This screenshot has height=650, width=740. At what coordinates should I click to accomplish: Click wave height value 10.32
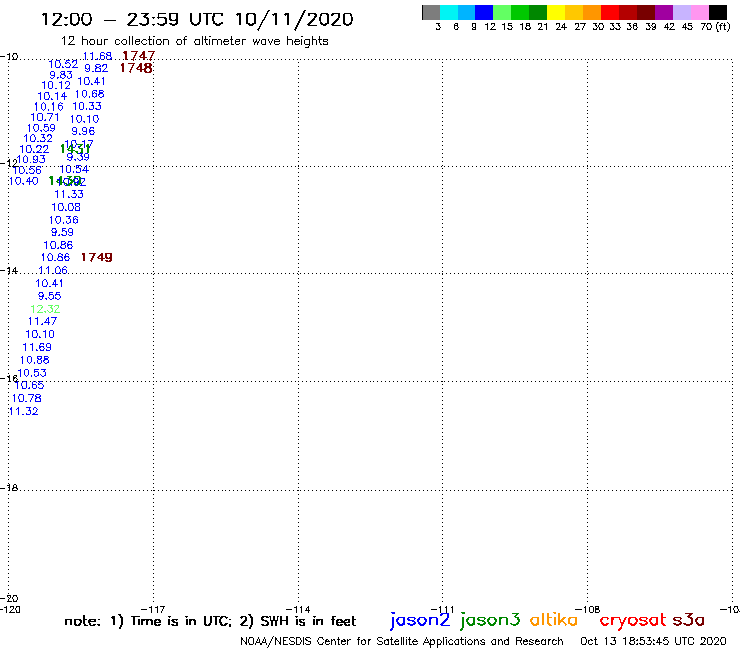point(38,138)
